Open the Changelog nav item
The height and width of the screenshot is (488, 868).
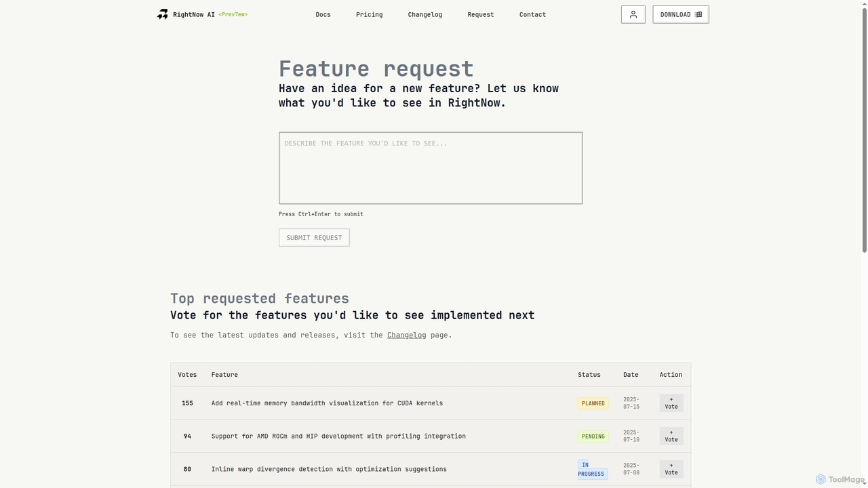click(x=425, y=14)
